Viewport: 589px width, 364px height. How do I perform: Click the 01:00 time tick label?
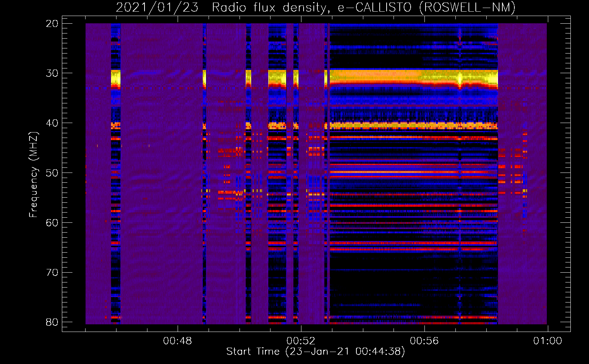point(548,341)
